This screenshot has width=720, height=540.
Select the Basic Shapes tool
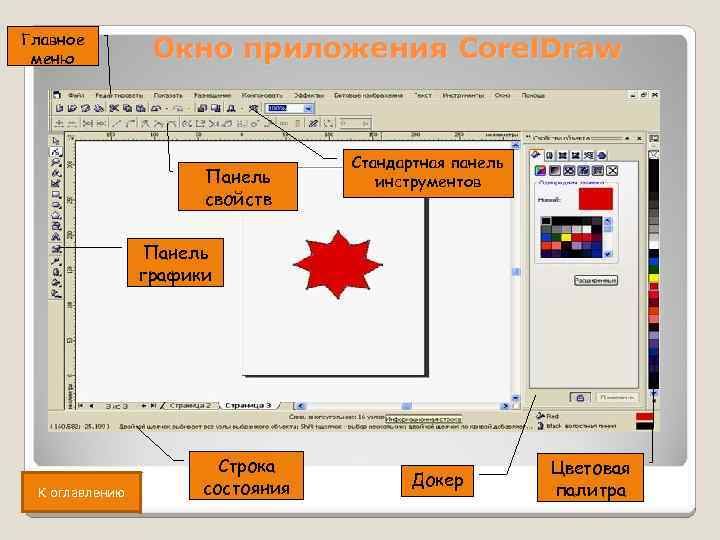tap(56, 226)
